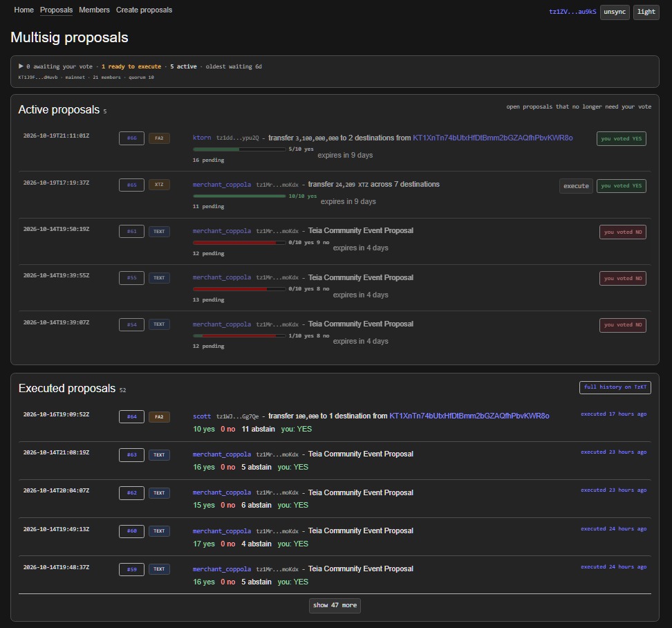This screenshot has width=672, height=628.
Task: Click the timestamp 2026-10-19T21:11:01Z
Action: pyautogui.click(x=56, y=136)
